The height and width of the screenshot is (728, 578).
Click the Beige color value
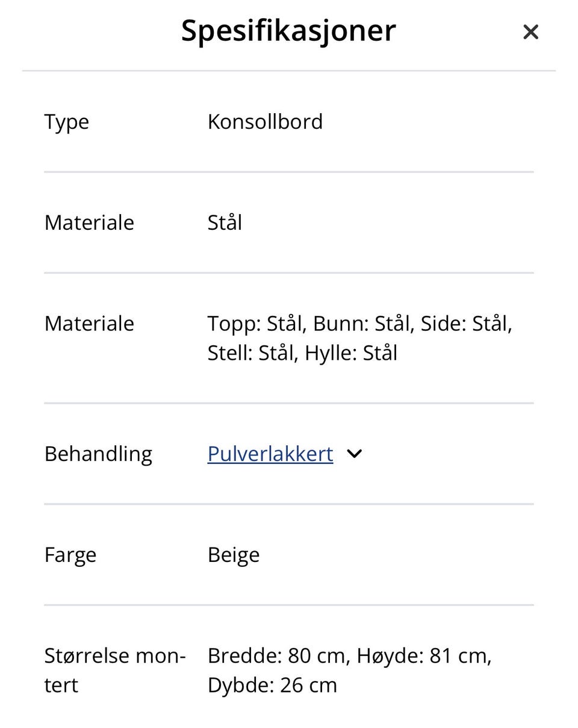tap(234, 555)
